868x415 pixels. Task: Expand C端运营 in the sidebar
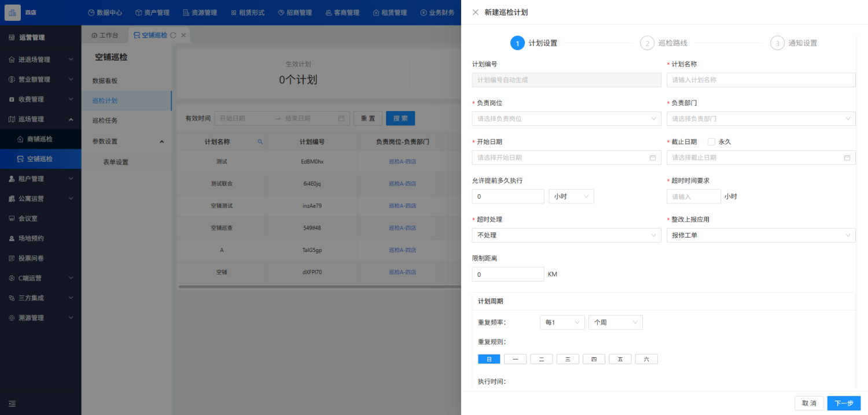(x=41, y=278)
